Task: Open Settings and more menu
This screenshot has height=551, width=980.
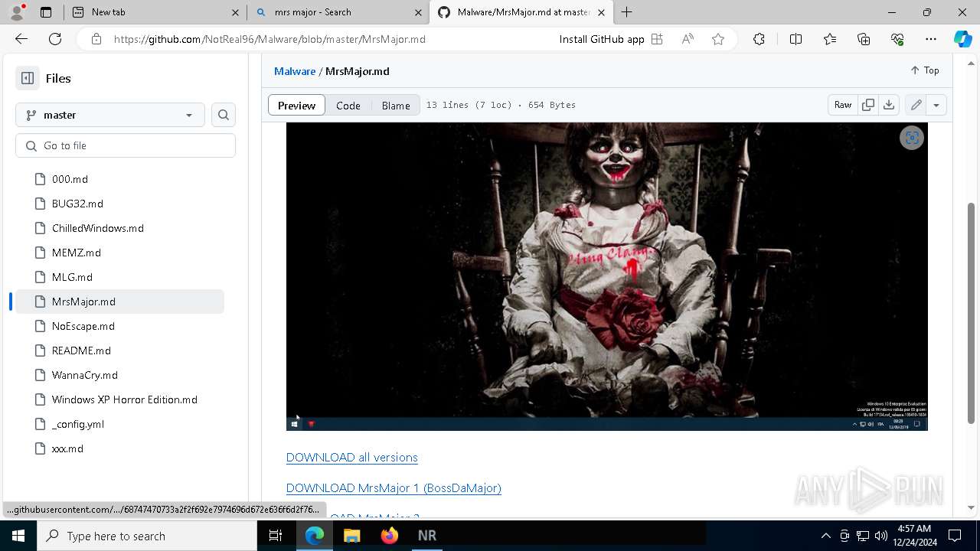Action: [x=931, y=39]
